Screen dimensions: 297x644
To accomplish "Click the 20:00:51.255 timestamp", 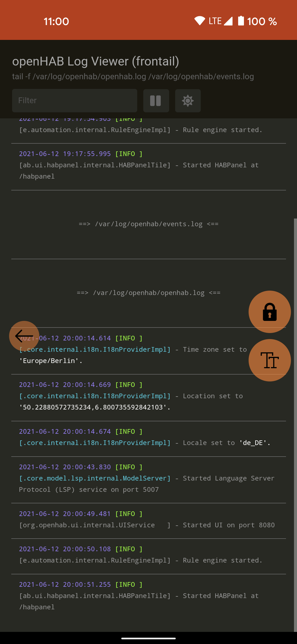I will [x=87, y=585].
